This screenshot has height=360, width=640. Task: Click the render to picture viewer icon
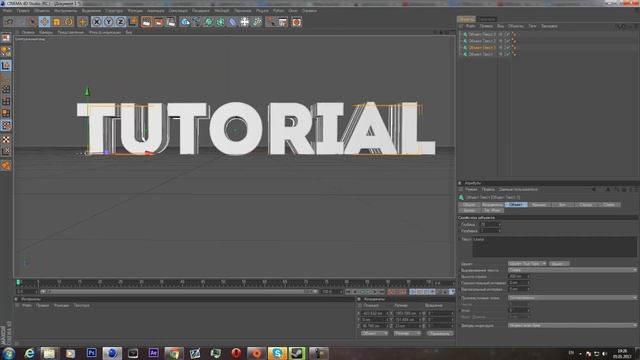point(158,22)
